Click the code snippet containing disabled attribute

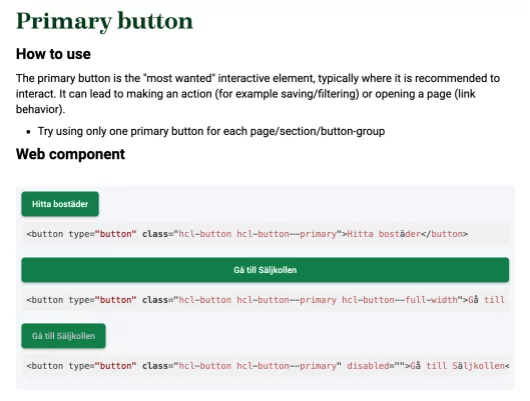[265, 365]
